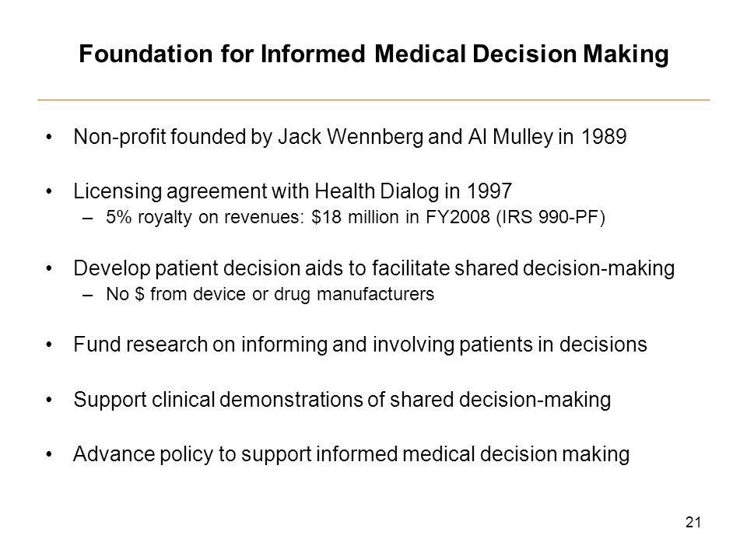Click the word 'Foundation' in the title
Image resolution: width=747 pixels, height=560 pixels.
click(146, 54)
